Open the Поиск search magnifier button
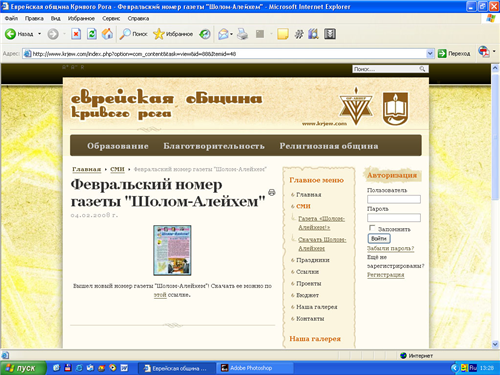Image resolution: width=500 pixels, height=375 pixels. pyautogui.click(x=133, y=34)
